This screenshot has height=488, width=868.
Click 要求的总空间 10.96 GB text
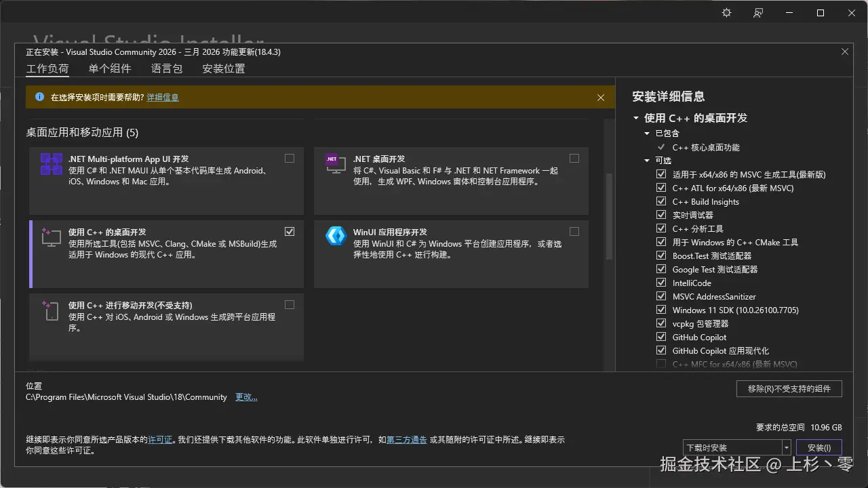(799, 428)
